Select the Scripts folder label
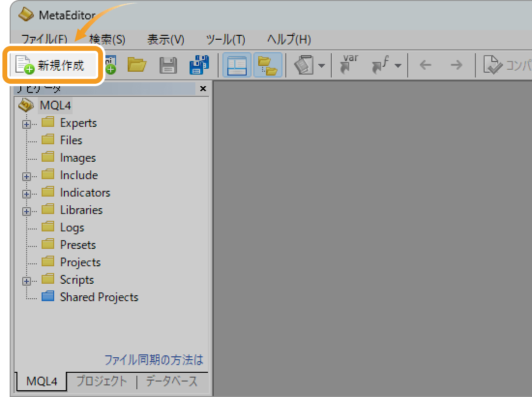Image resolution: width=532 pixels, height=397 pixels. 77,280
